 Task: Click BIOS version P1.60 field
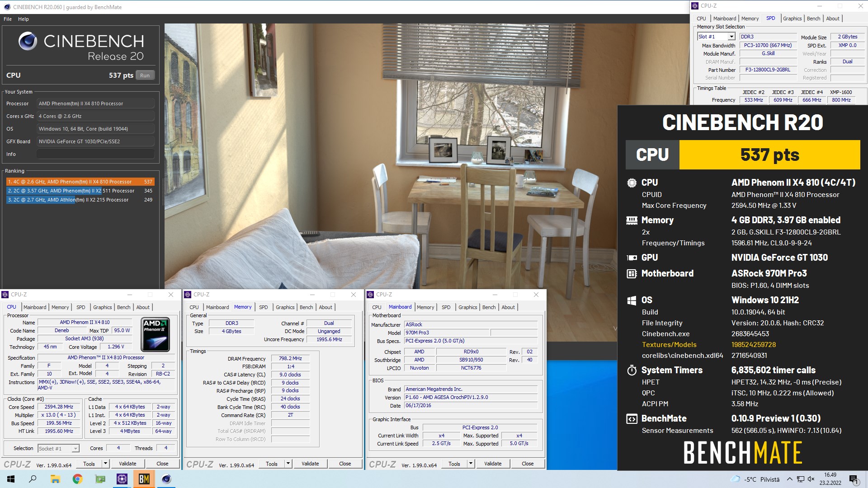pos(471,397)
